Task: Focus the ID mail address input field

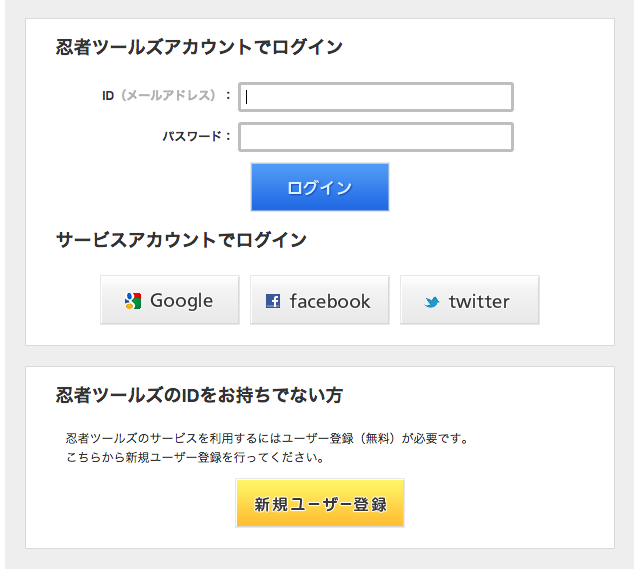Action: pos(376,97)
